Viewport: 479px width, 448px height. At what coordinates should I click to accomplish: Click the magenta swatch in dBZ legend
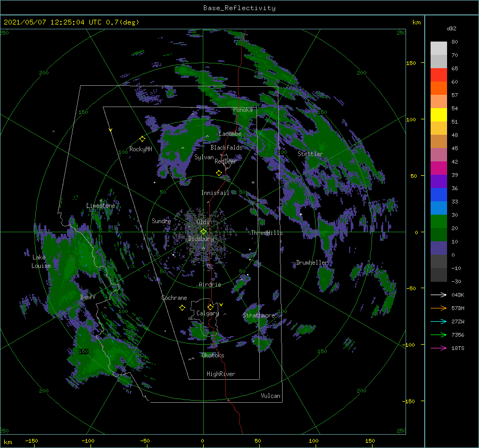click(439, 168)
